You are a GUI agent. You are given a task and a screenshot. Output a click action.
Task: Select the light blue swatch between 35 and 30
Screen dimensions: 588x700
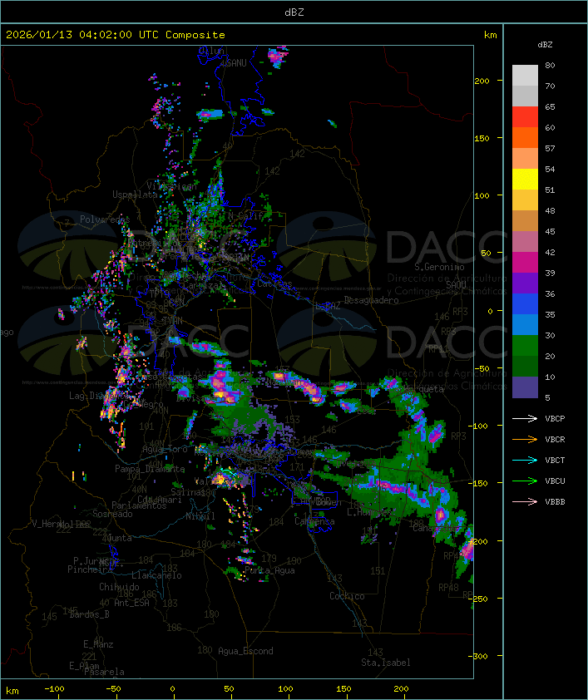click(x=525, y=324)
